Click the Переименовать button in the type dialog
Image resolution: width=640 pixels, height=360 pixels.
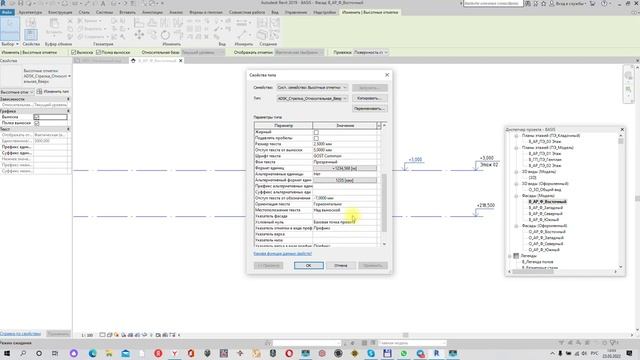pyautogui.click(x=370, y=109)
